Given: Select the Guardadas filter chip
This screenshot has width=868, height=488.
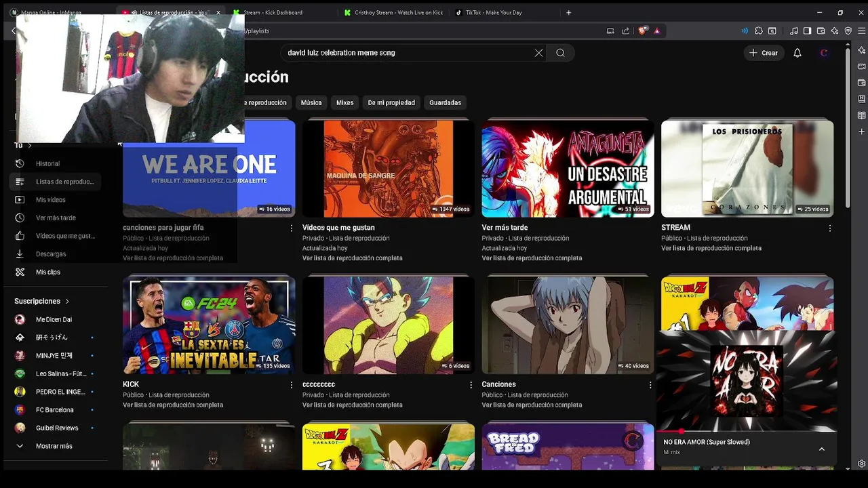Looking at the screenshot, I should [446, 102].
